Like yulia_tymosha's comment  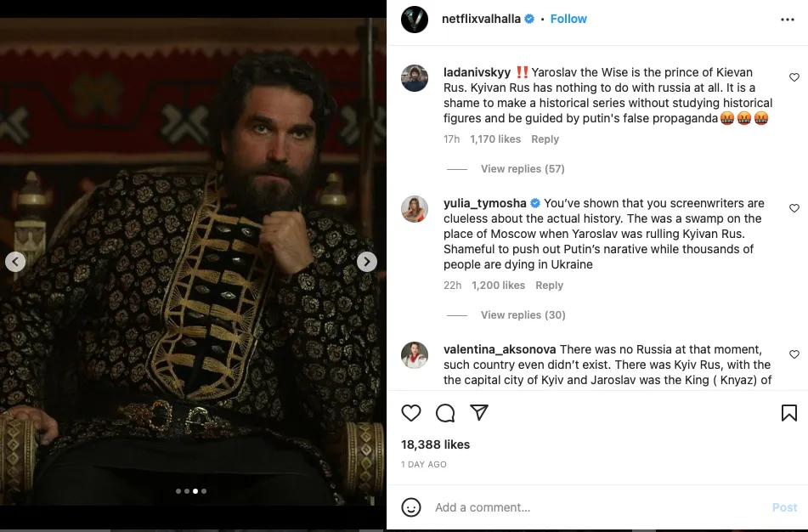tap(794, 208)
